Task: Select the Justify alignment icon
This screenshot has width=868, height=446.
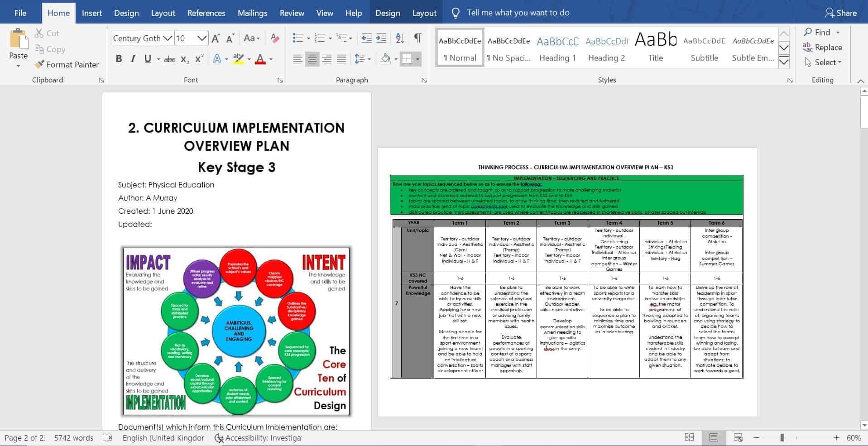Action: tap(341, 59)
